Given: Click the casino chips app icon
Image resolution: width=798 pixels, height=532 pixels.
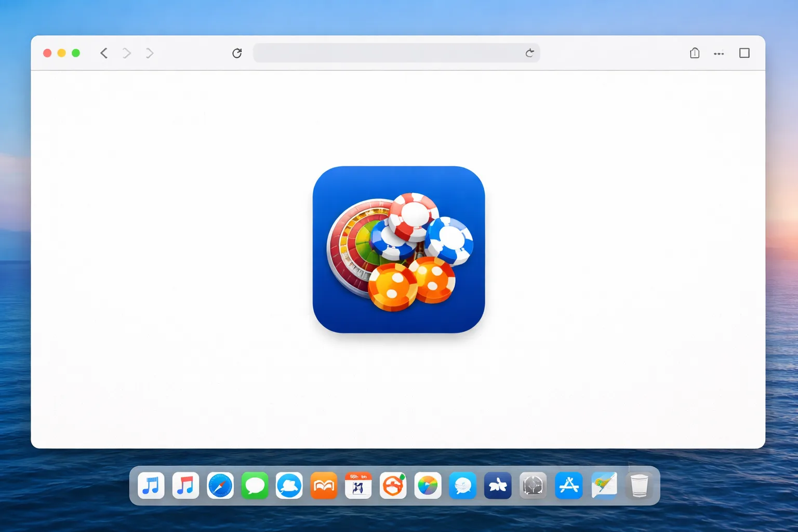Looking at the screenshot, I should point(399,249).
